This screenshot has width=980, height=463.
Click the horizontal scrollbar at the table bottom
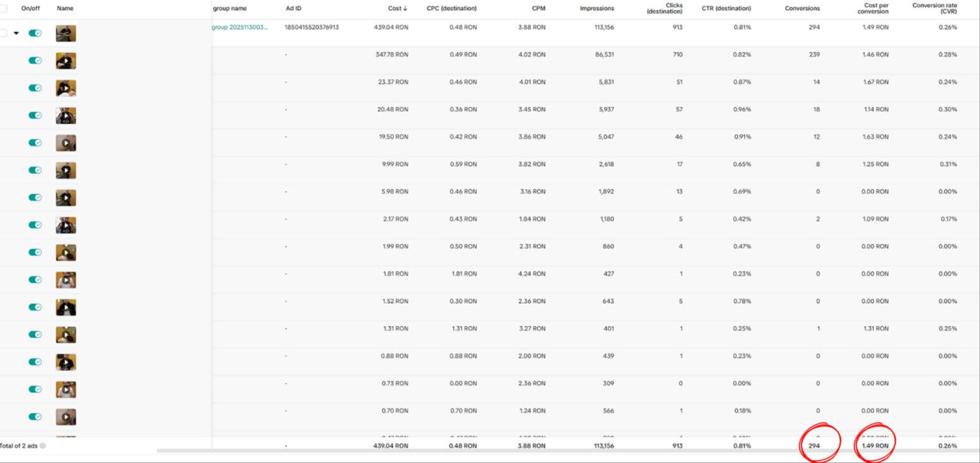pyautogui.click(x=568, y=451)
